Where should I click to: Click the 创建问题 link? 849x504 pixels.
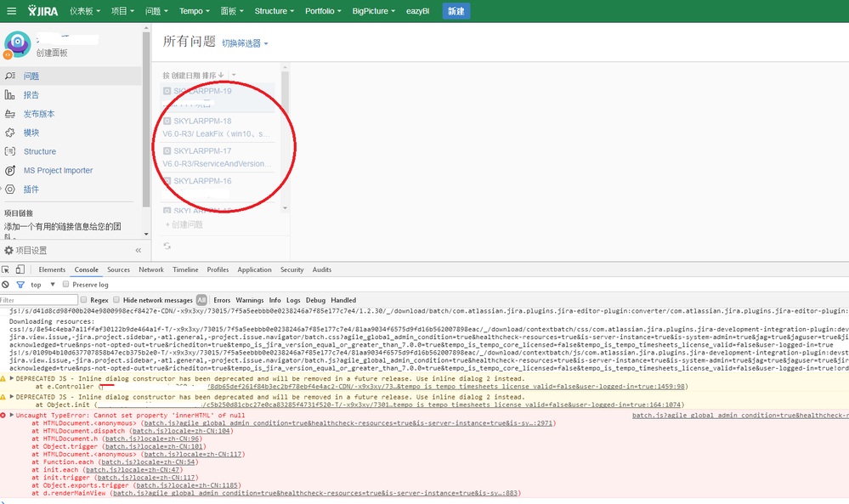click(x=184, y=224)
